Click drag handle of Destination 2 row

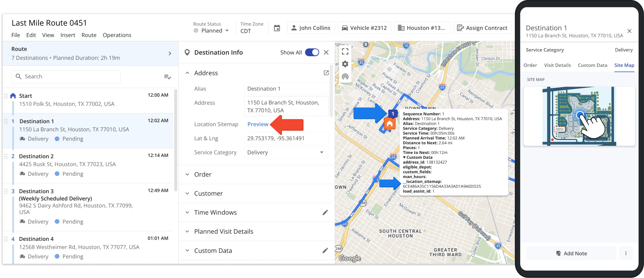[6, 156]
